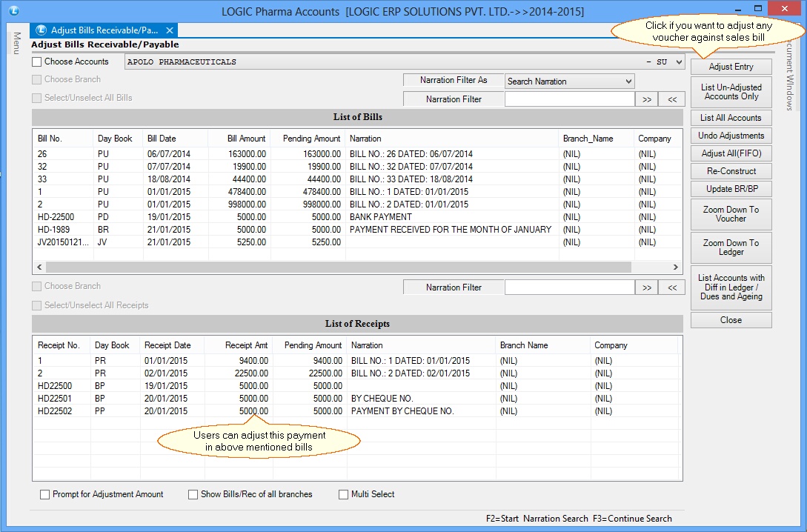Open the Search Narration dropdown
Image resolution: width=807 pixels, height=532 pixels.
tap(628, 82)
